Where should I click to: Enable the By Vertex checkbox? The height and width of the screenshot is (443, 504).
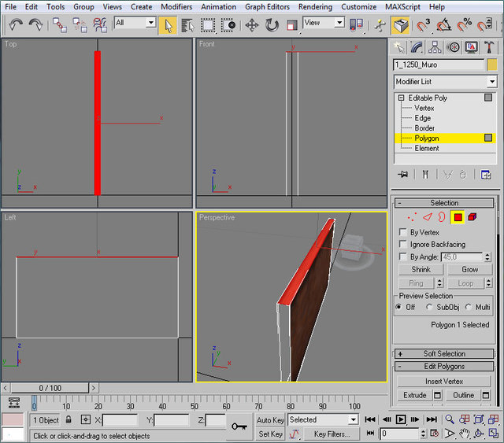coord(403,233)
